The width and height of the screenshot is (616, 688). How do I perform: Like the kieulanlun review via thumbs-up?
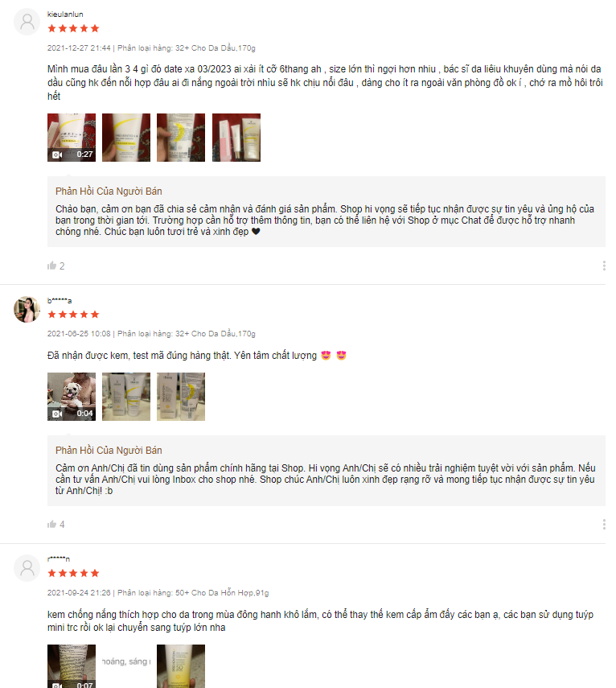51,266
